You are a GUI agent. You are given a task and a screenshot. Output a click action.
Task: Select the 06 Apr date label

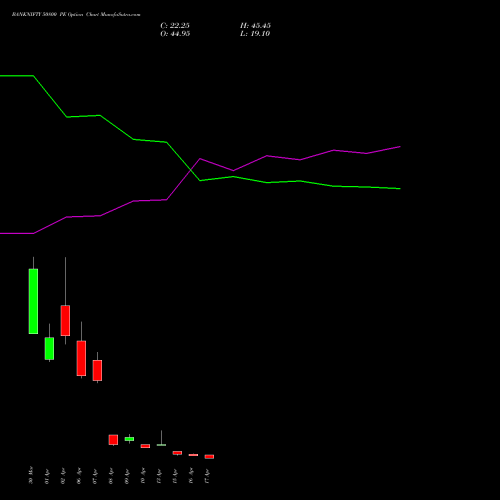[x=79, y=476]
